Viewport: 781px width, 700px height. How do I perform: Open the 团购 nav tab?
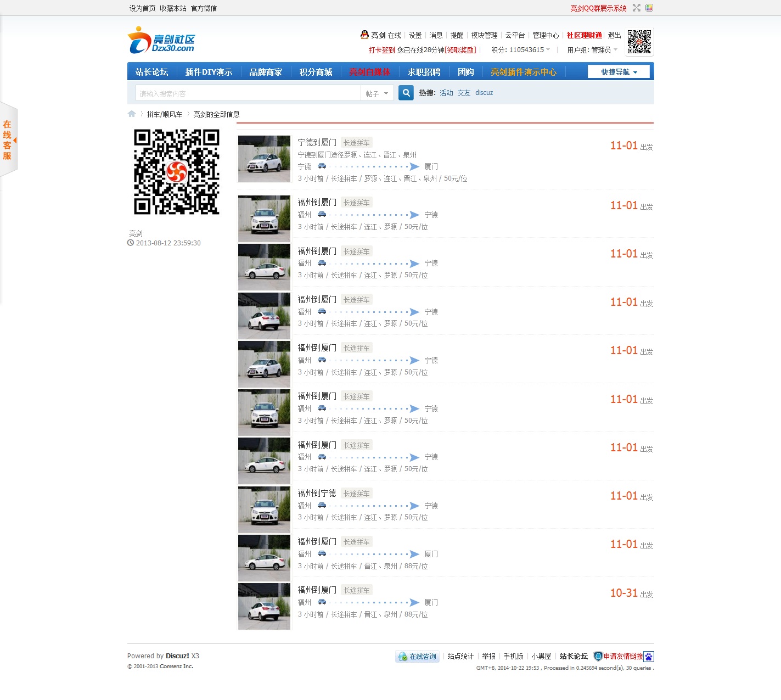(466, 72)
